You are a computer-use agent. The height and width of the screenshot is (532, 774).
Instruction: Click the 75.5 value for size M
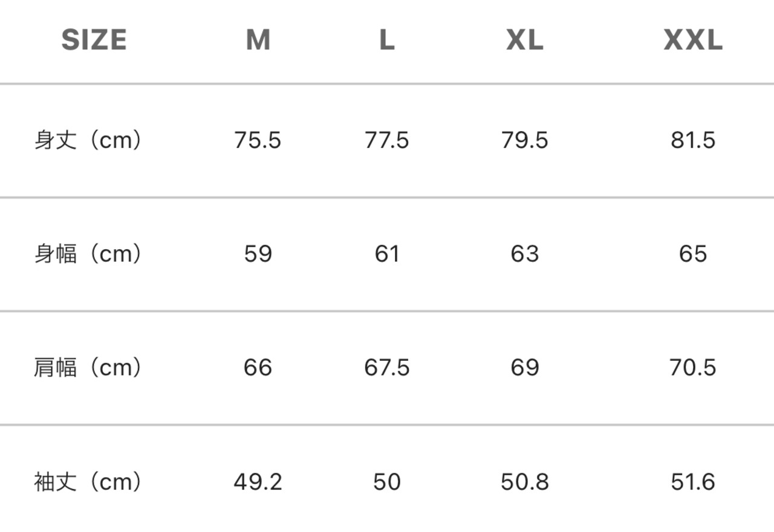coord(258,140)
